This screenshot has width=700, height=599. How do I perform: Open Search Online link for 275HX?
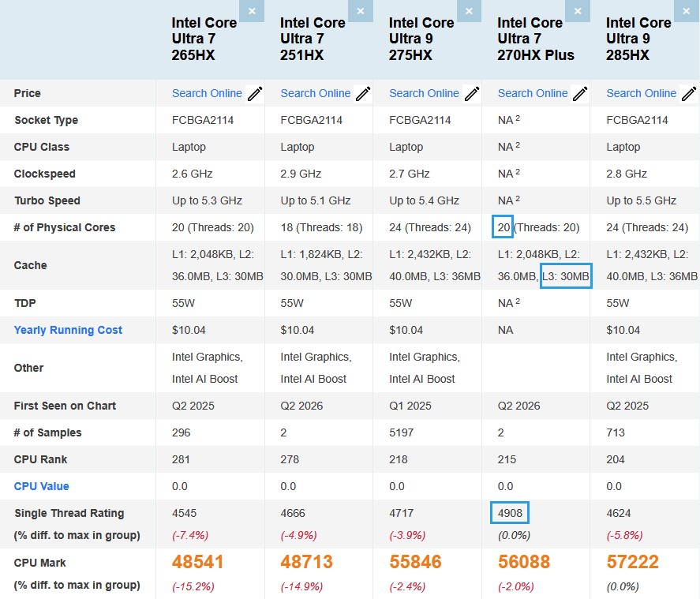click(x=424, y=93)
